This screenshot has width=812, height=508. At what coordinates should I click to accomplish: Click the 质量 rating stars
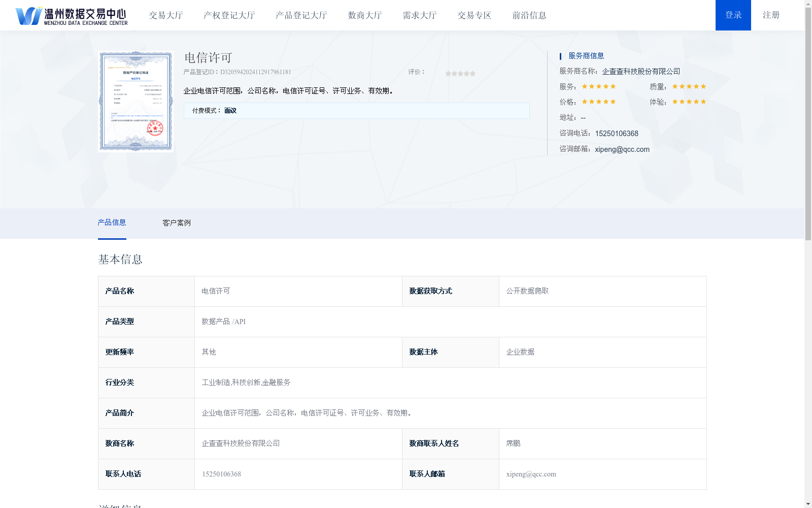coord(689,86)
